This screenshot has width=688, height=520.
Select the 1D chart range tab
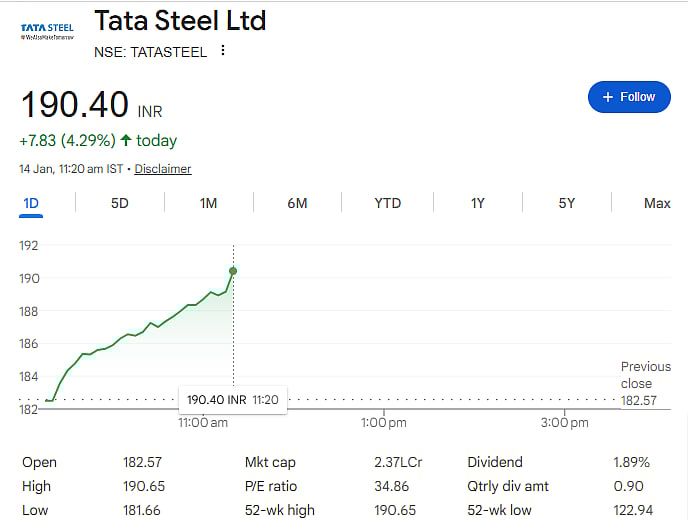pyautogui.click(x=31, y=203)
